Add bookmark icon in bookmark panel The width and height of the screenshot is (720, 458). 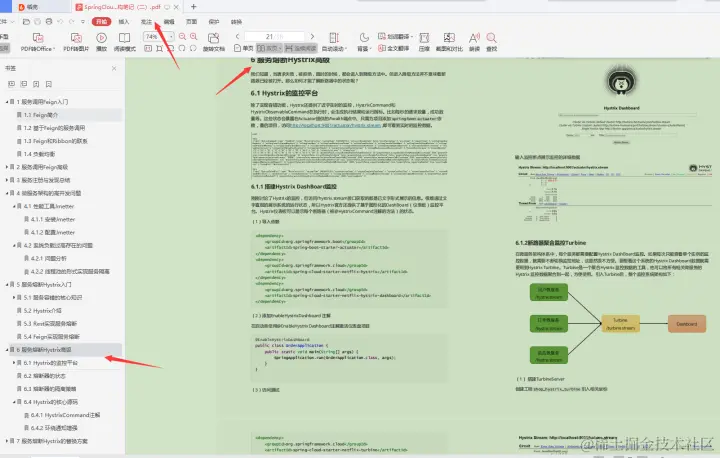click(x=36, y=84)
